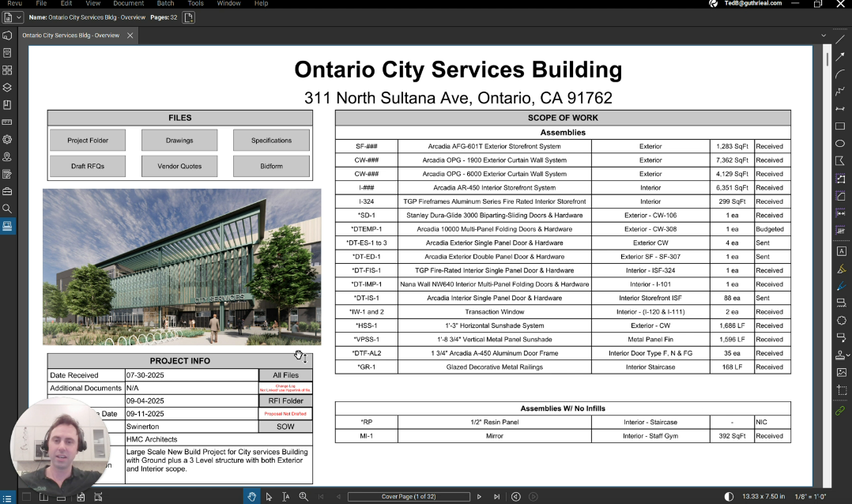
Task: Select the Cloud markup tool
Action: point(841,321)
